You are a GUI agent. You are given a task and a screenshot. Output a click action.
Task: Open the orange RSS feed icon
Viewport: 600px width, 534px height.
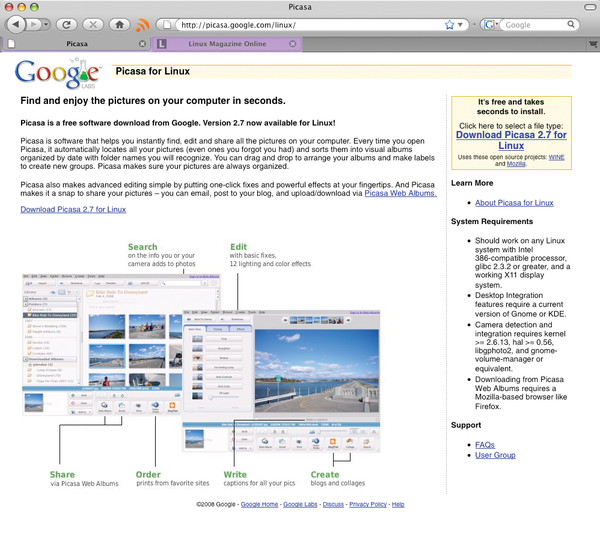[142, 25]
